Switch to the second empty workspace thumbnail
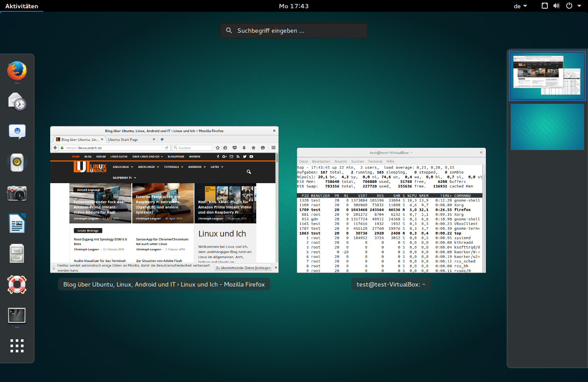The width and height of the screenshot is (588, 382). [547, 127]
